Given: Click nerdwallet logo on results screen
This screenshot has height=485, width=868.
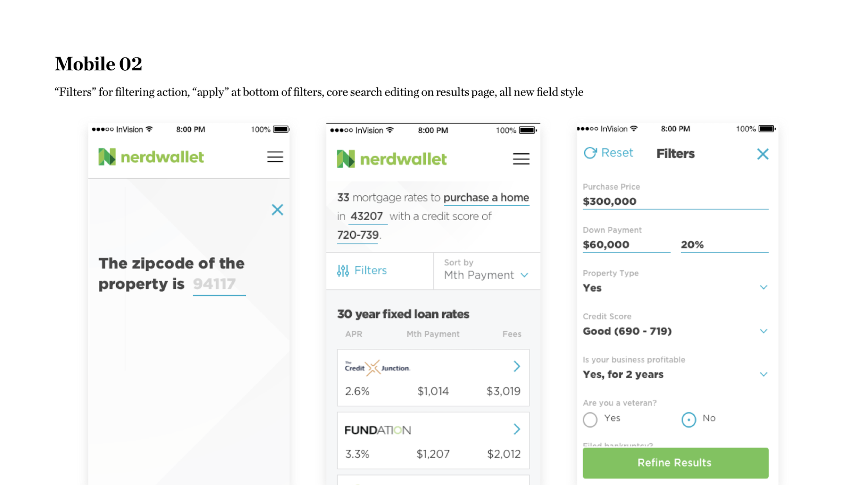Looking at the screenshot, I should pyautogui.click(x=392, y=159).
